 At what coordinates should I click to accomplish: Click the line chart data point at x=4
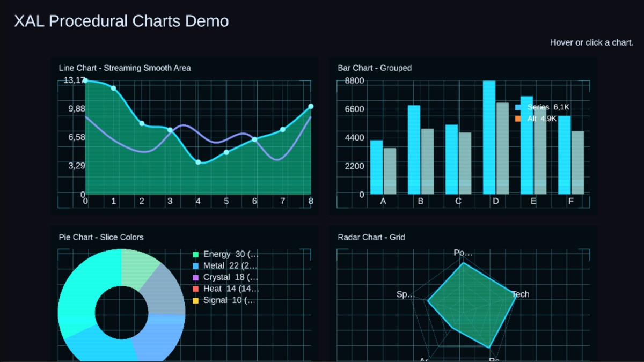pyautogui.click(x=198, y=162)
